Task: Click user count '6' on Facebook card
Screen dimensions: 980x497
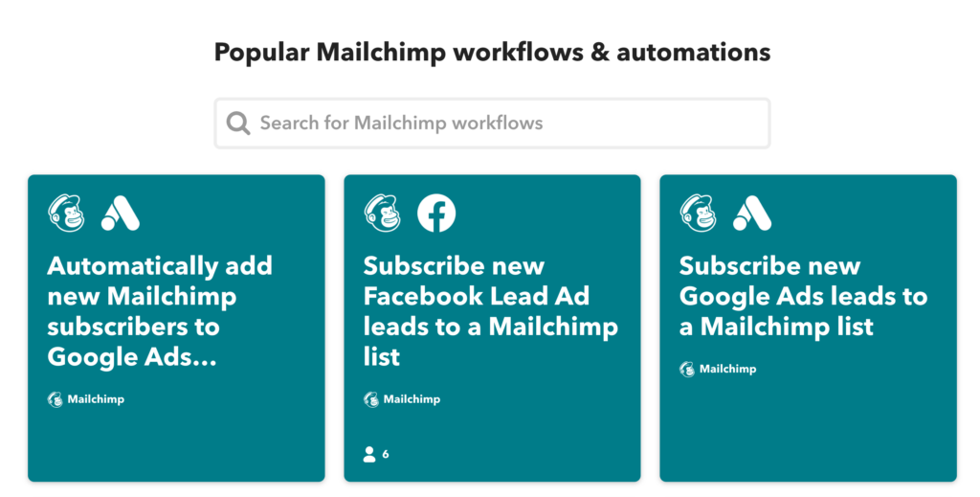Action: pos(386,455)
